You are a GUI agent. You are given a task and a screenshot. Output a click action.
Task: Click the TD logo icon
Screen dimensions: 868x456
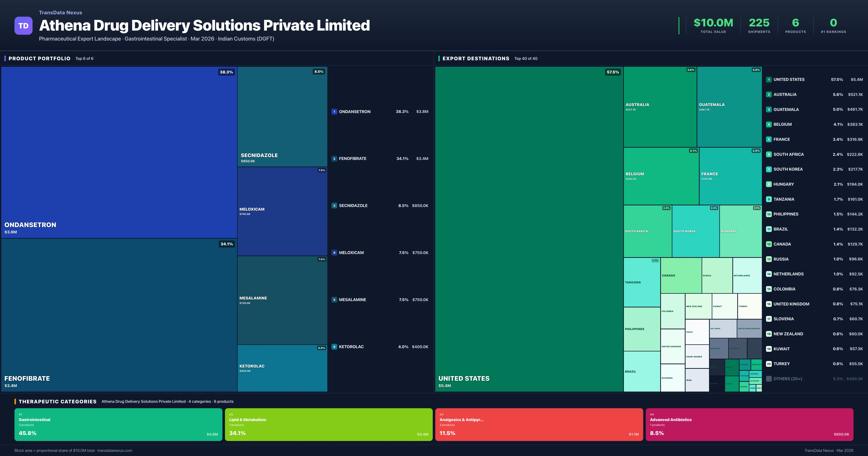click(x=23, y=26)
